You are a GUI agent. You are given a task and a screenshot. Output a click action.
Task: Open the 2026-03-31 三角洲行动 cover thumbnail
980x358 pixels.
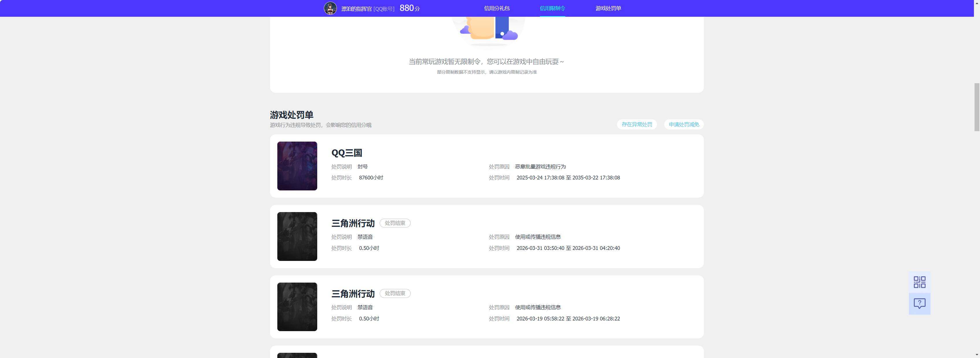[297, 236]
